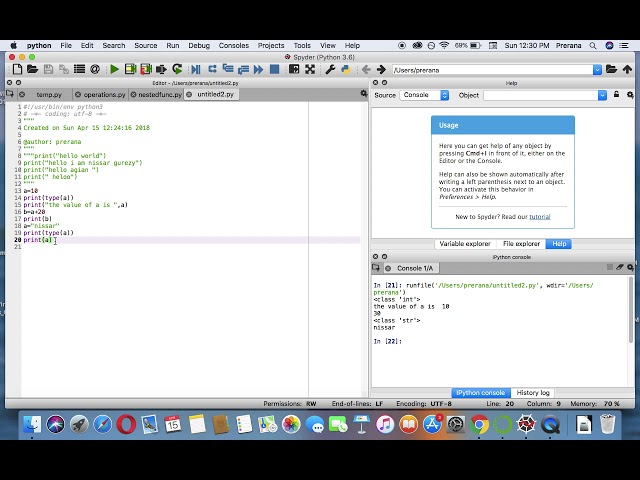Go back to the previous cursor position
This screenshot has height=480, width=640.
366,69
